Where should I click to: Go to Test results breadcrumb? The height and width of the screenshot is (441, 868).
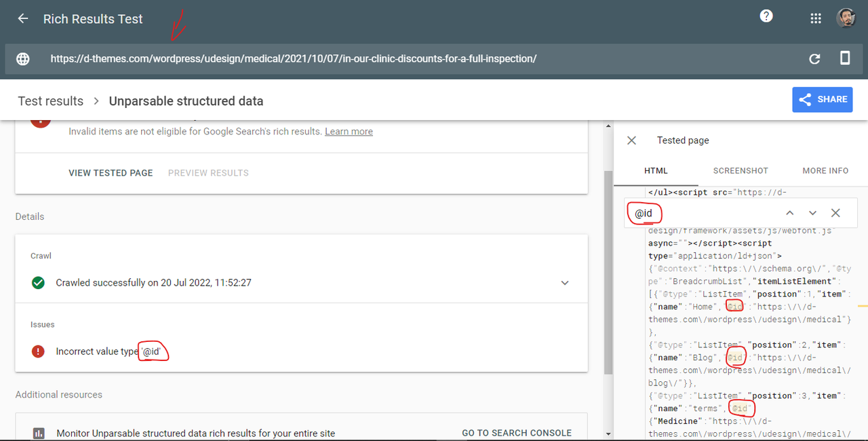[51, 101]
